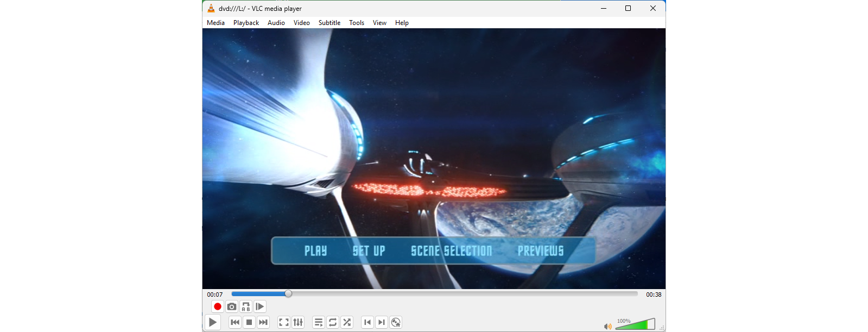Click the VLC cone title bar icon
The image size is (868, 332).
click(211, 8)
